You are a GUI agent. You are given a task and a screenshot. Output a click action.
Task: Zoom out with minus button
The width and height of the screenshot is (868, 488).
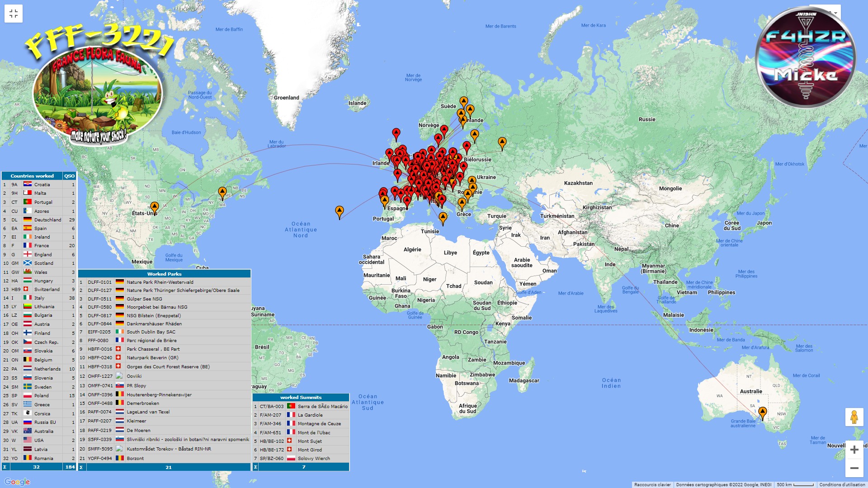854,468
